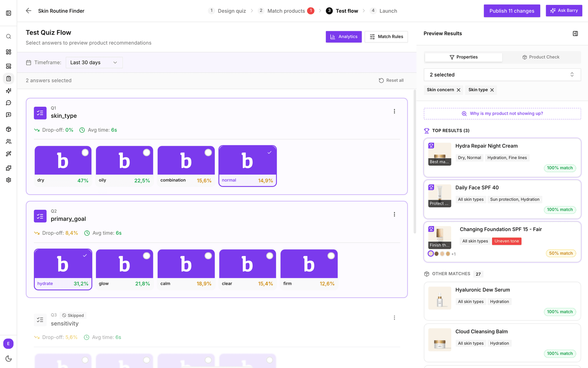Click Publish 11 changes button
The width and height of the screenshot is (588, 368).
[512, 11]
